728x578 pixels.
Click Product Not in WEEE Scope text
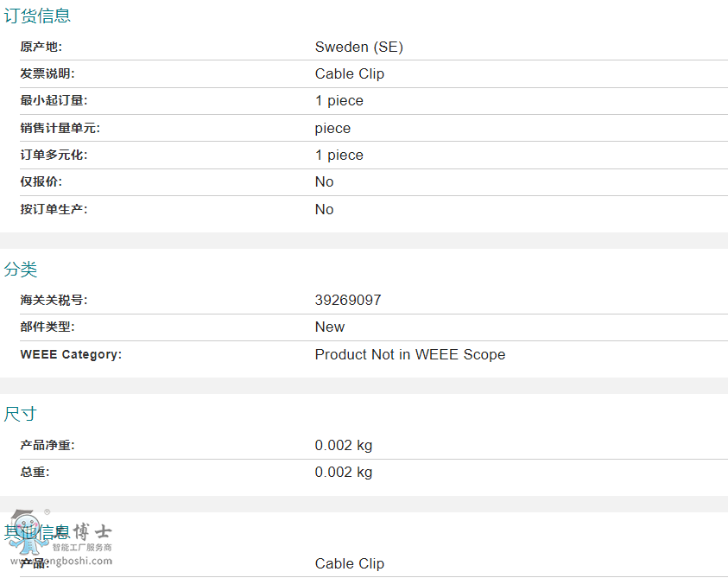(410, 354)
